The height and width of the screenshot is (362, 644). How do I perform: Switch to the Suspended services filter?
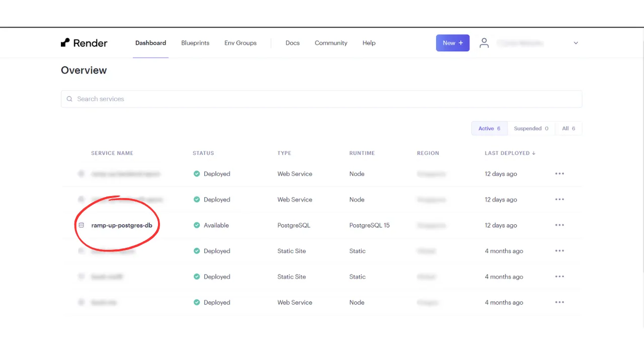tap(531, 128)
